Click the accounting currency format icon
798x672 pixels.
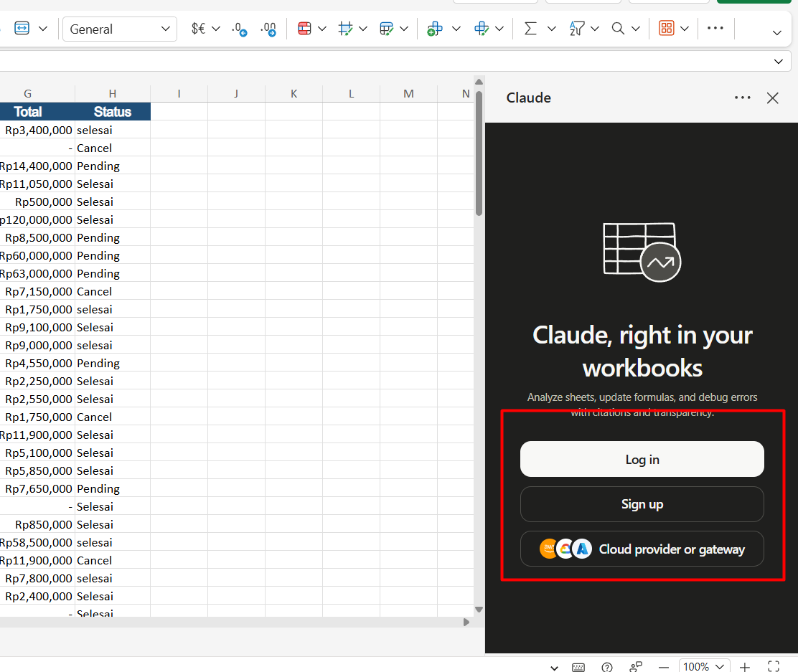coord(198,29)
